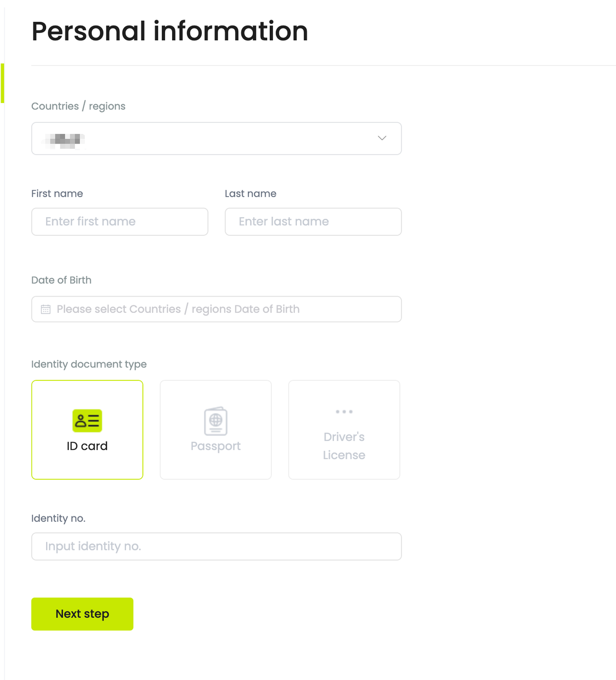Choose Passport as identity document
This screenshot has width=616, height=680.
pos(216,430)
